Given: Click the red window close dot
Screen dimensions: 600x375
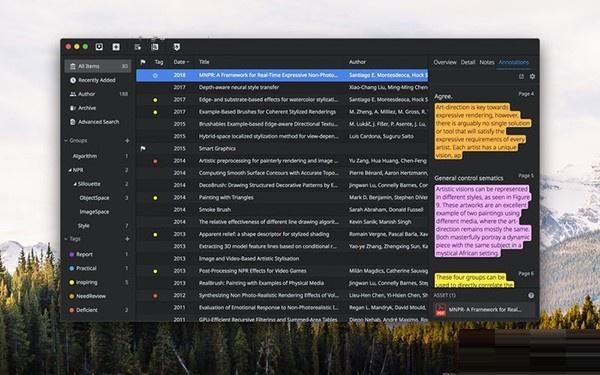Looking at the screenshot, I should pos(68,47).
